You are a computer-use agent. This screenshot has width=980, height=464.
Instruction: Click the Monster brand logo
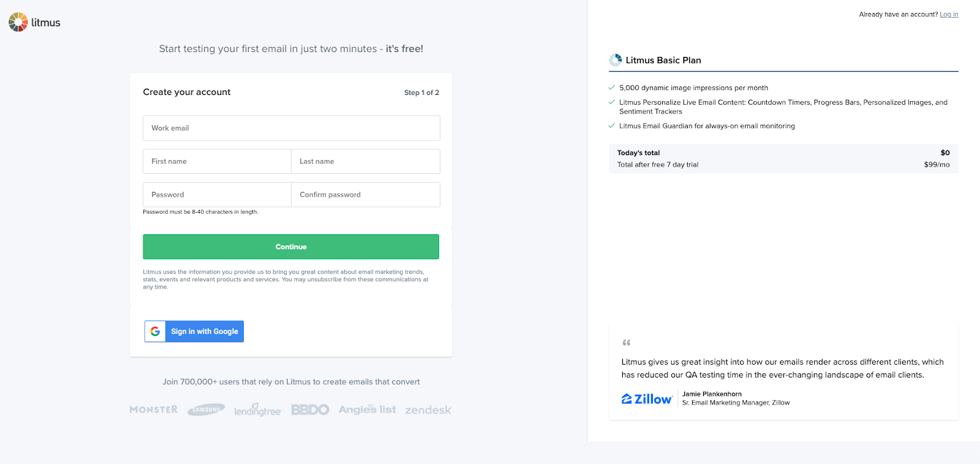pyautogui.click(x=153, y=409)
